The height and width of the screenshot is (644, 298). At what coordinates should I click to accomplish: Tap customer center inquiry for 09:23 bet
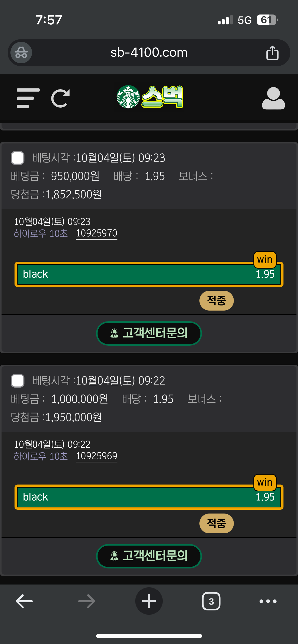point(149,333)
